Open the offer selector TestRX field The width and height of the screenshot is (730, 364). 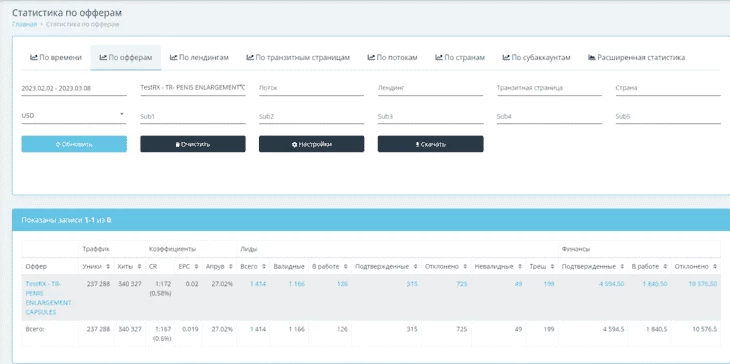(x=193, y=88)
